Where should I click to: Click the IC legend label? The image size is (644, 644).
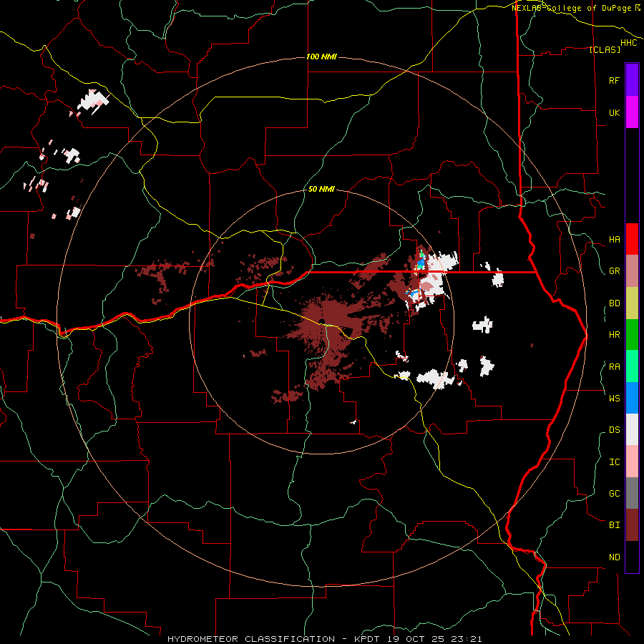[x=614, y=462]
